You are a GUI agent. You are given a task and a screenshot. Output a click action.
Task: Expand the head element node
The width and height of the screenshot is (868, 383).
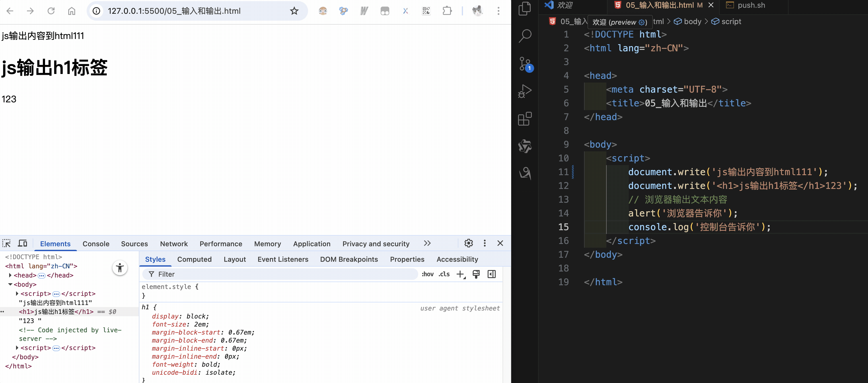pyautogui.click(x=10, y=275)
